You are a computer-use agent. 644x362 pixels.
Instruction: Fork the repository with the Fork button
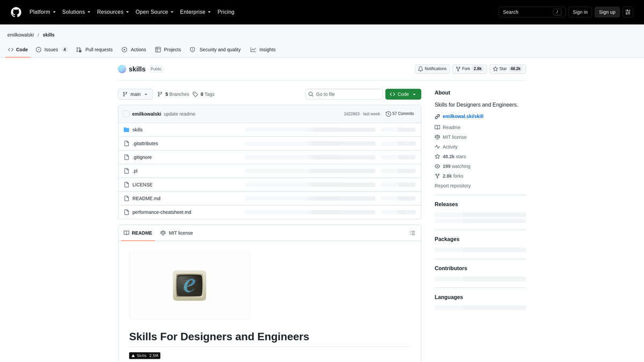tap(470, 69)
